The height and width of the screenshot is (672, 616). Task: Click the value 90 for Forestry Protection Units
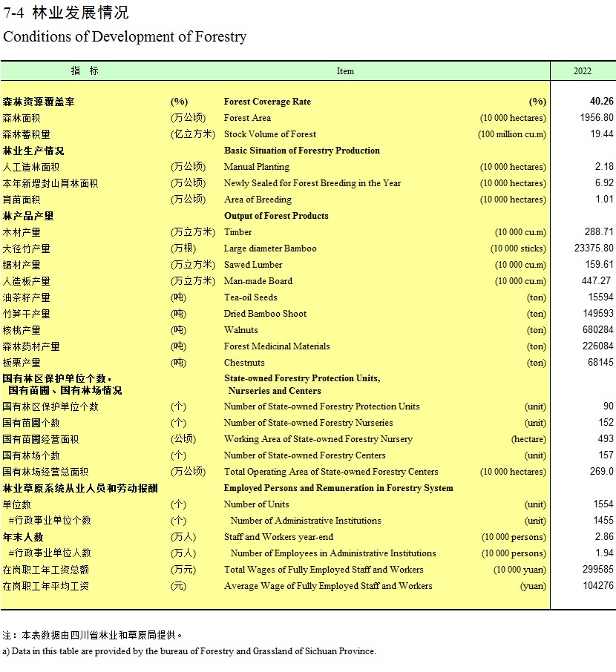tap(609, 406)
